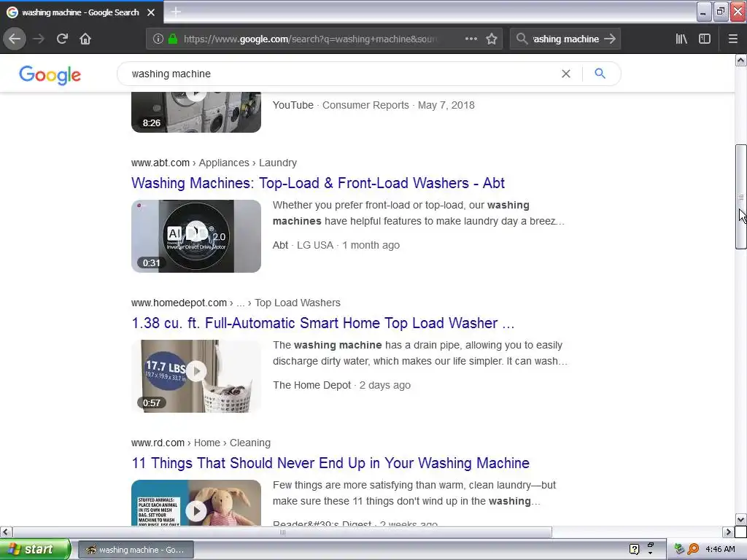This screenshot has width=747, height=560.
Task: Select the washing machine - Google Search tab
Action: 80,12
